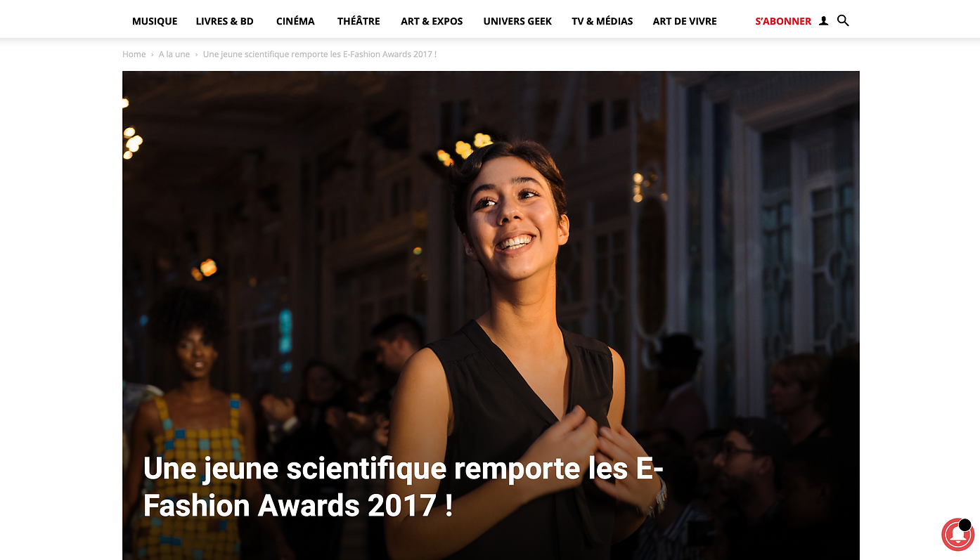Click the black badge dot on bell
Screen dimensions: 980x560
pyautogui.click(x=965, y=525)
